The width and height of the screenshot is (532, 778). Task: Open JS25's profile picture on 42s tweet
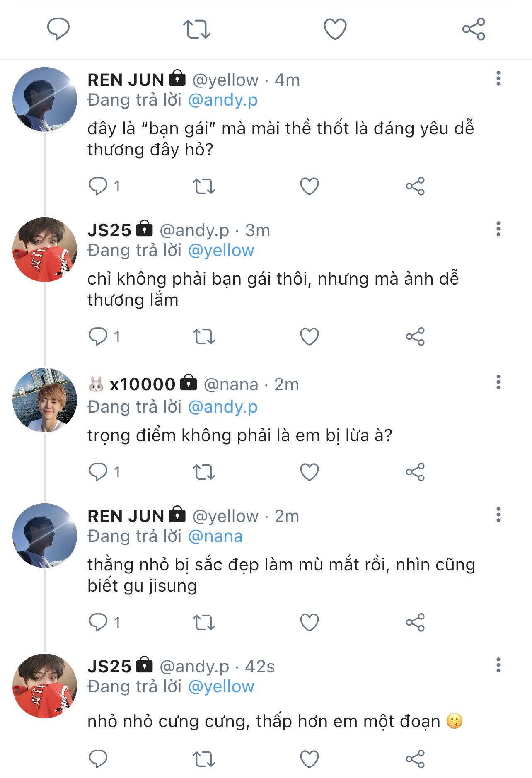(x=45, y=686)
